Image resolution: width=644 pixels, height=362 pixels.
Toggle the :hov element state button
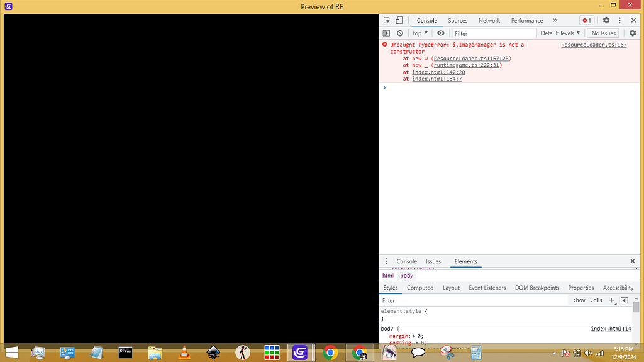(x=579, y=300)
